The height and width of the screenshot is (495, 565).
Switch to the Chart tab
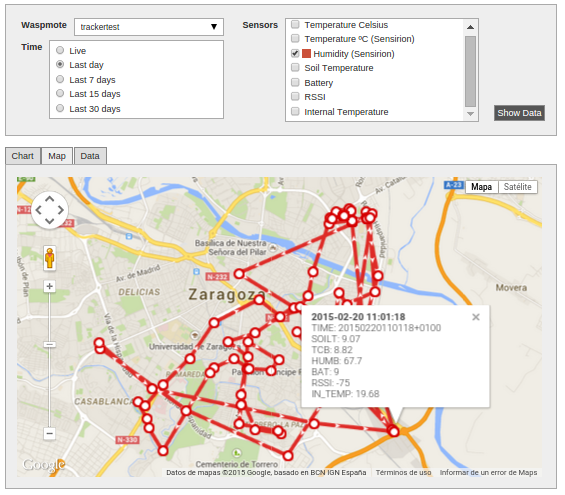pyautogui.click(x=23, y=156)
